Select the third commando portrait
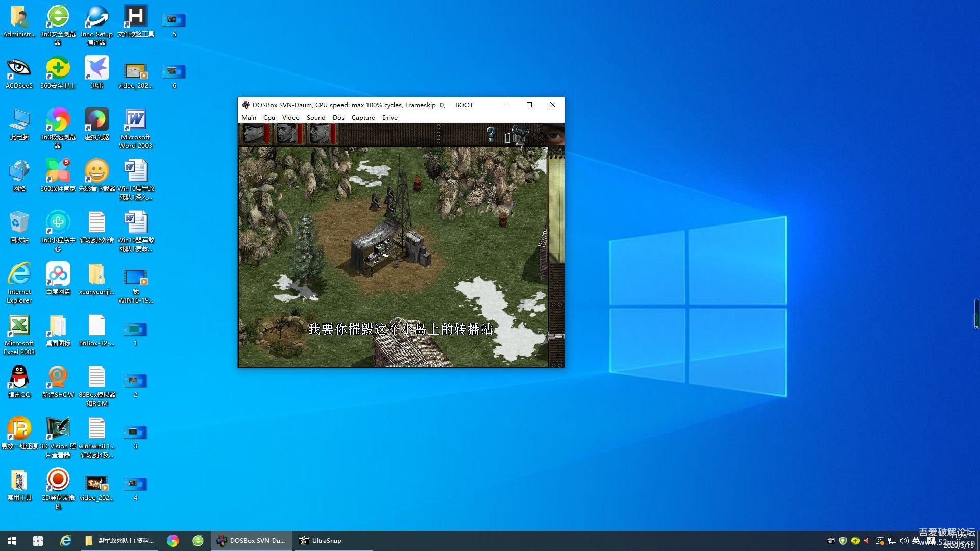Screen dimensions: 980x551 (x=320, y=134)
